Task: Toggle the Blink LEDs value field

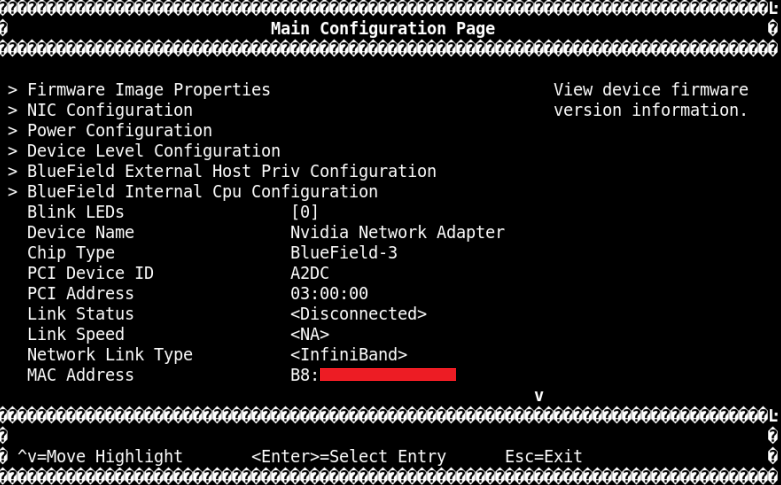Action: pyautogui.click(x=304, y=212)
